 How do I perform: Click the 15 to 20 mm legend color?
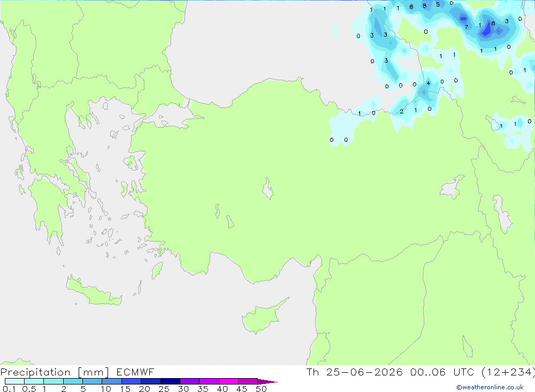132,381
